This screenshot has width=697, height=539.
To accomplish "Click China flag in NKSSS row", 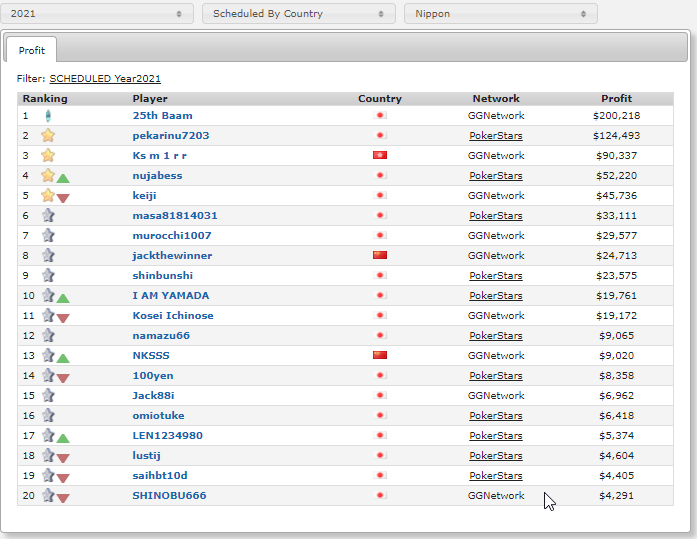I will pos(380,355).
